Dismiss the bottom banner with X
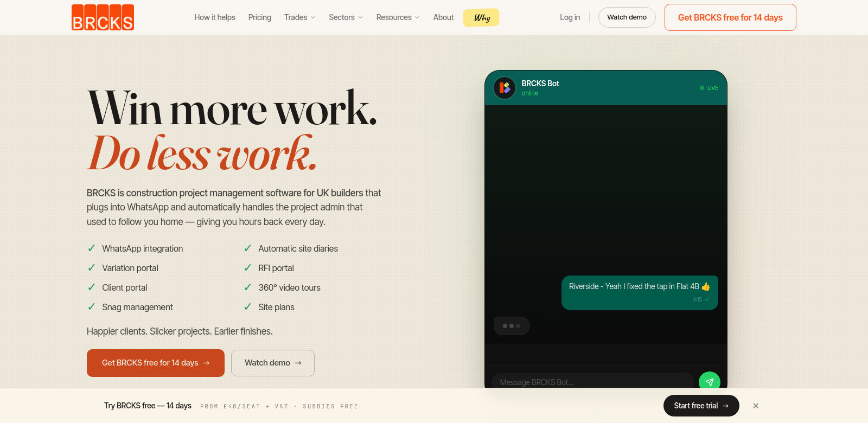This screenshot has height=423, width=868. point(756,406)
